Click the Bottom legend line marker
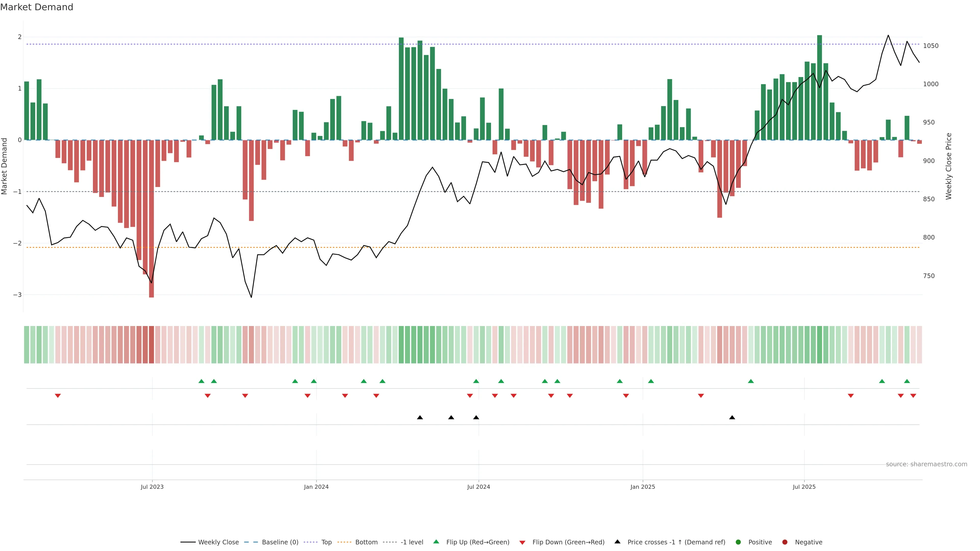Screen dimensions: 980x551 (345, 542)
